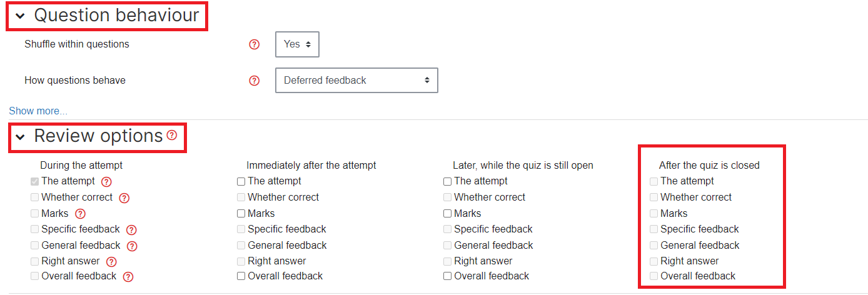Click the Show more... link
The width and height of the screenshot is (868, 295).
[38, 111]
